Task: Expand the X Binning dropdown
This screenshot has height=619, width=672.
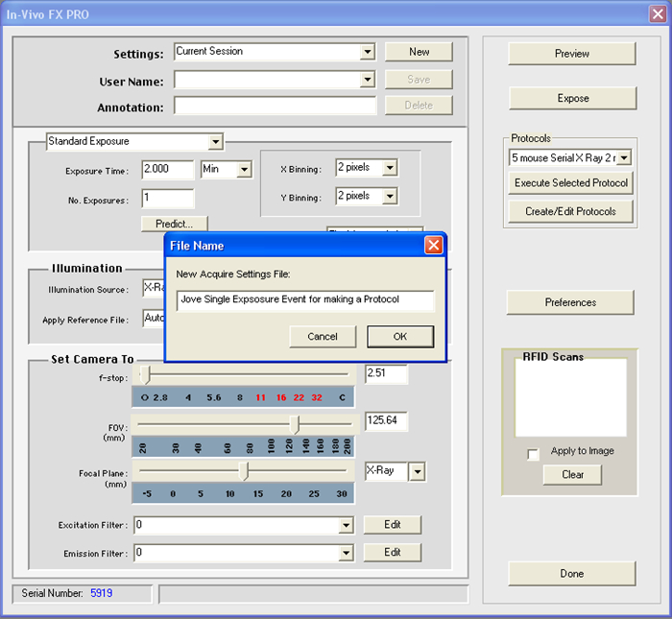Action: coord(390,168)
